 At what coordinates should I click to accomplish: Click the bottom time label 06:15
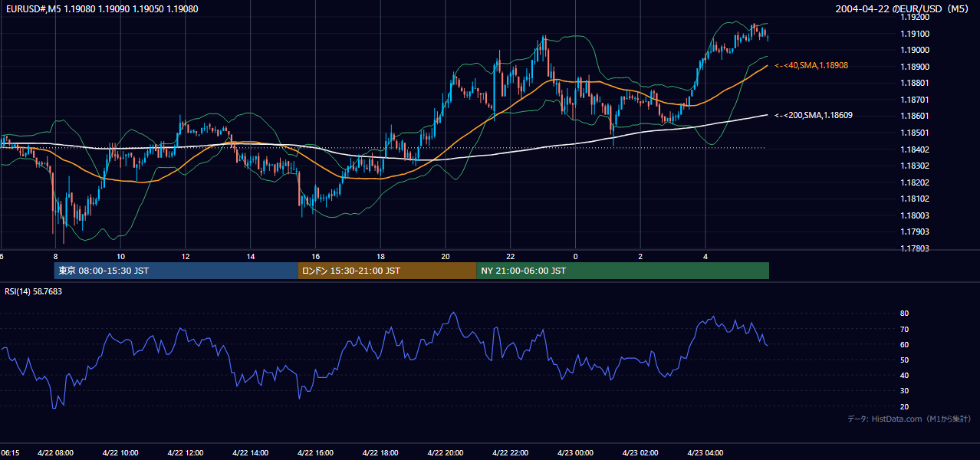10,453
